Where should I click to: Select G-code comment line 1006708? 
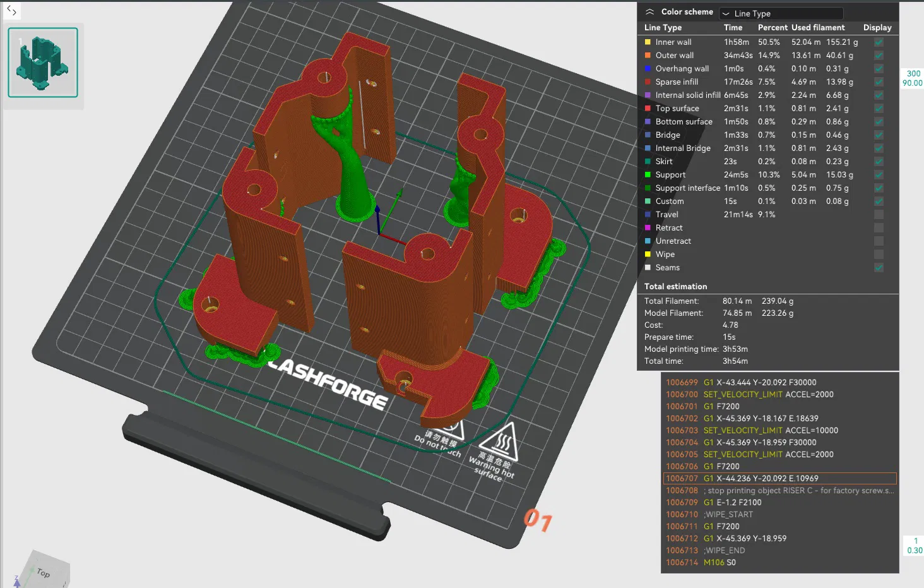tap(780, 491)
